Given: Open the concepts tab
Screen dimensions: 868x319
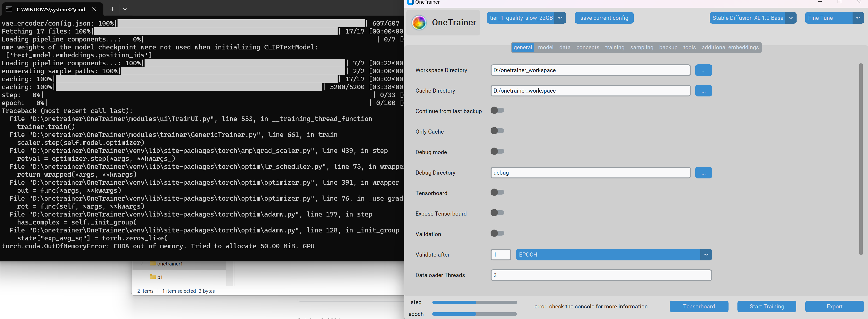Looking at the screenshot, I should coord(587,48).
